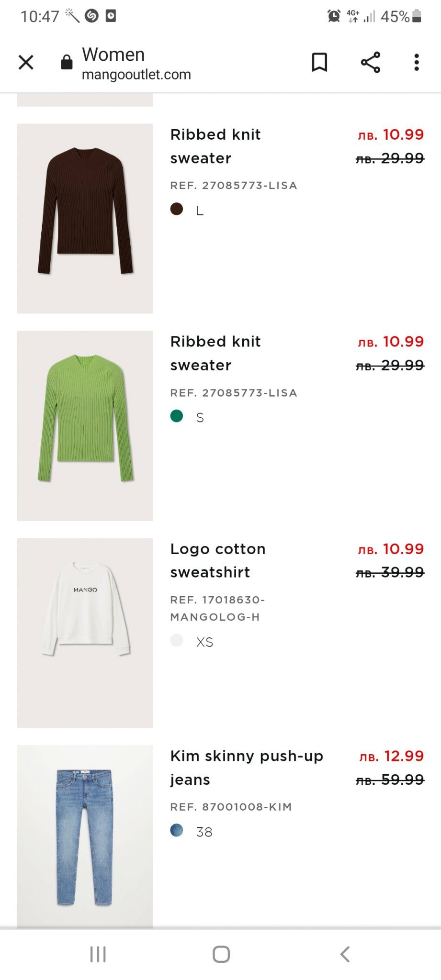Tap the green color swatch
The width and height of the screenshot is (441, 980).
(x=177, y=416)
